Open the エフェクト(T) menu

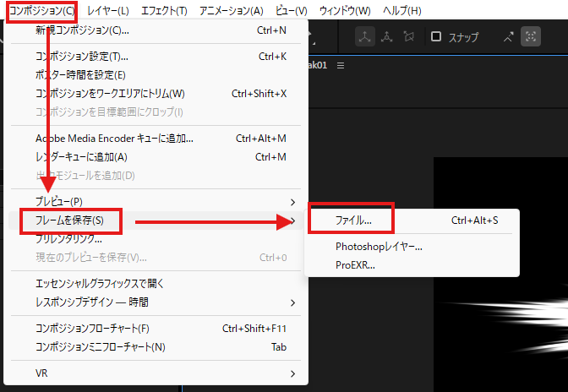coord(164,11)
